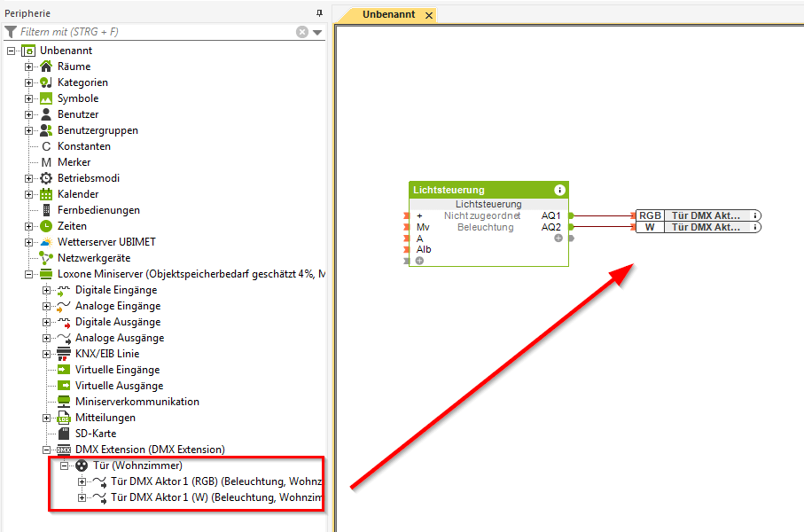Click the SD-Karte icon
The height and width of the screenshot is (532, 804).
click(x=64, y=434)
